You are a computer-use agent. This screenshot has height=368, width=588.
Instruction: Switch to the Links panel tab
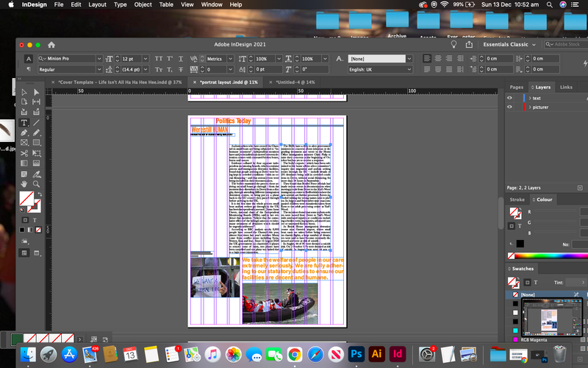(x=566, y=87)
